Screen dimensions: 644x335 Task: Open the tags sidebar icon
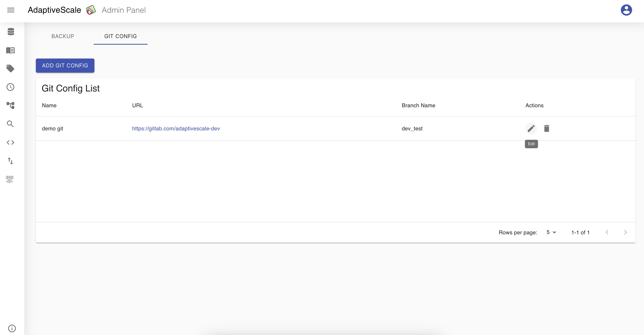tap(10, 69)
